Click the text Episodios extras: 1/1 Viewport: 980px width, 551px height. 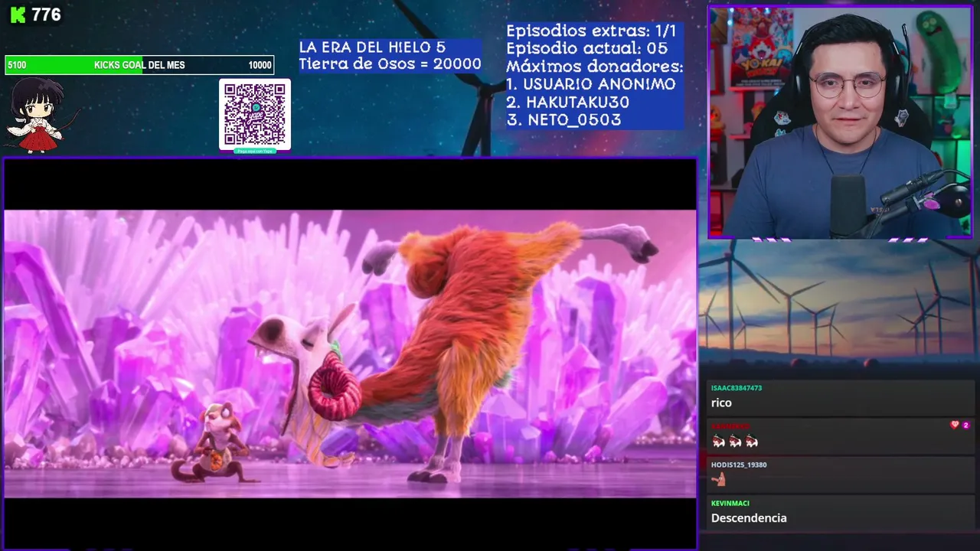coord(592,31)
